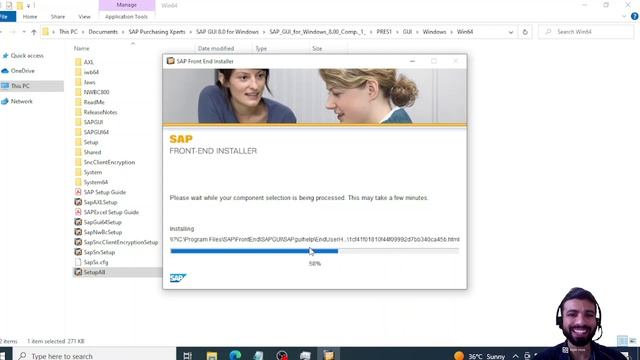Minimize the SAP Front End Installer
This screenshot has height=360, width=640.
tap(412, 61)
